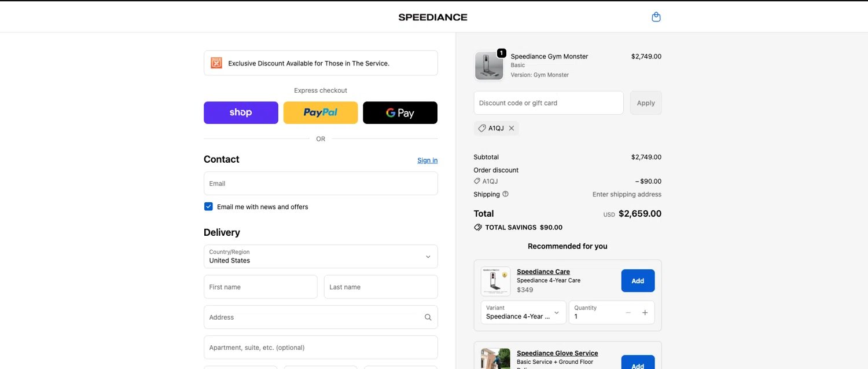Click the tag icon beside Order discount A1QJ

(477, 181)
